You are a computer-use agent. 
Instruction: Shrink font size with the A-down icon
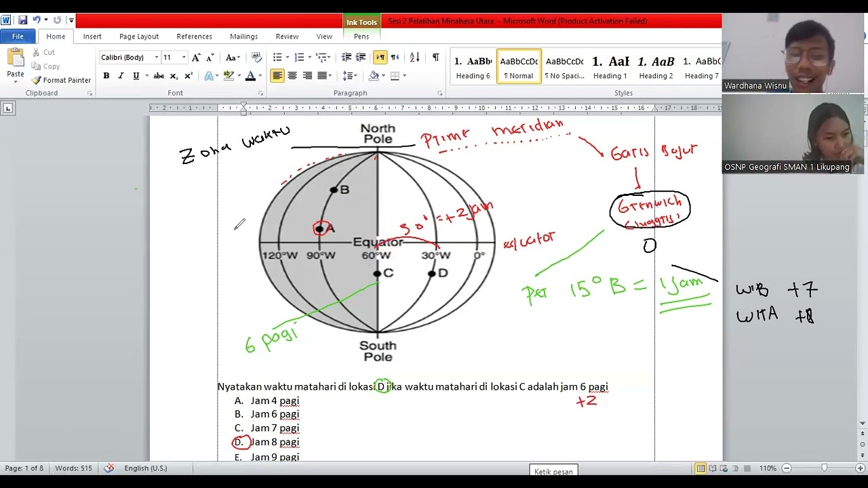tap(210, 58)
